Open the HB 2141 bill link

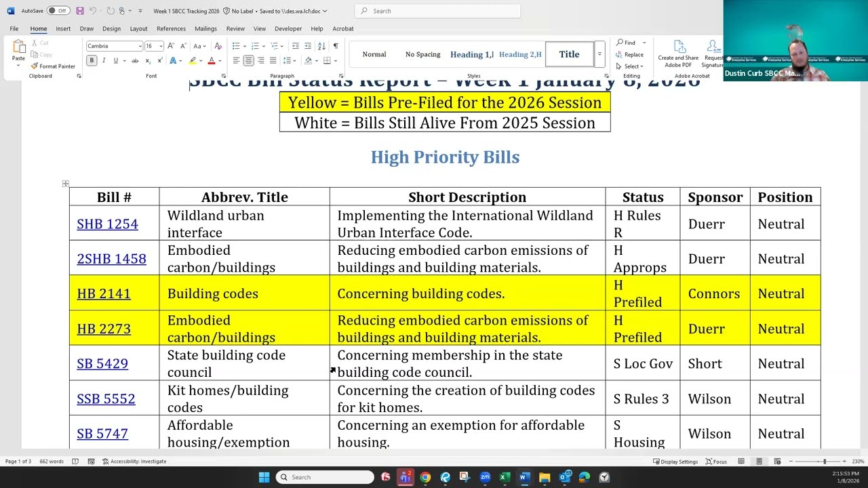coord(104,293)
